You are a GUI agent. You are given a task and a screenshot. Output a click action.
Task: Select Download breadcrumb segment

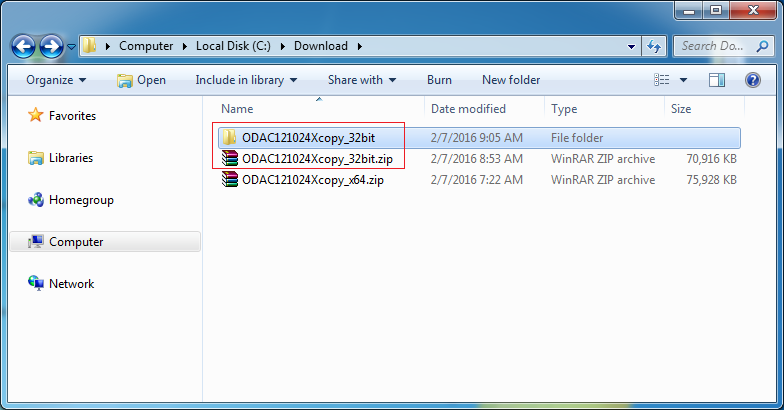coord(320,46)
